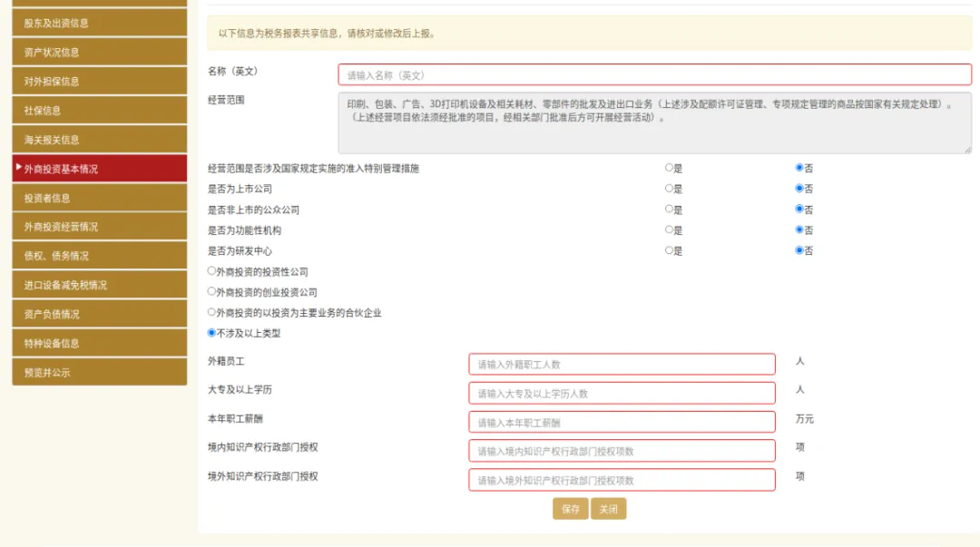Screen dimensions: 980x547
Task: Select "是" for 准入特别管理措施 question
Action: [669, 169]
